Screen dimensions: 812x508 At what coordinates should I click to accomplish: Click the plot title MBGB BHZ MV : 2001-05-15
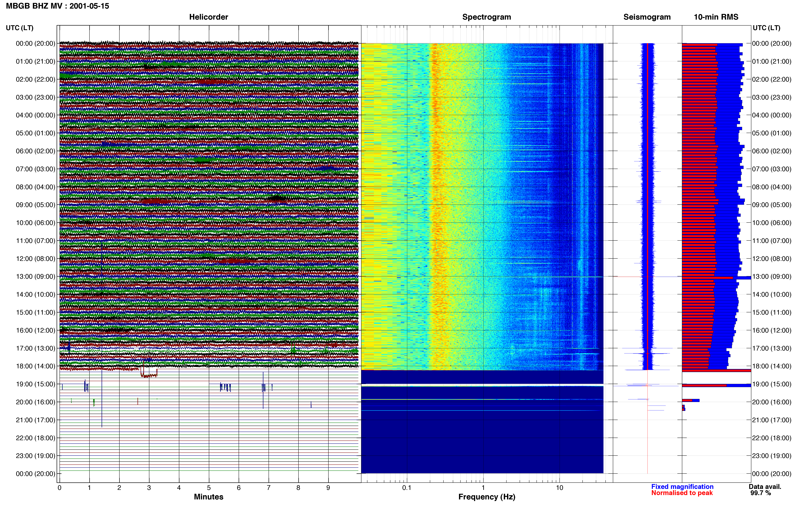(57, 6)
